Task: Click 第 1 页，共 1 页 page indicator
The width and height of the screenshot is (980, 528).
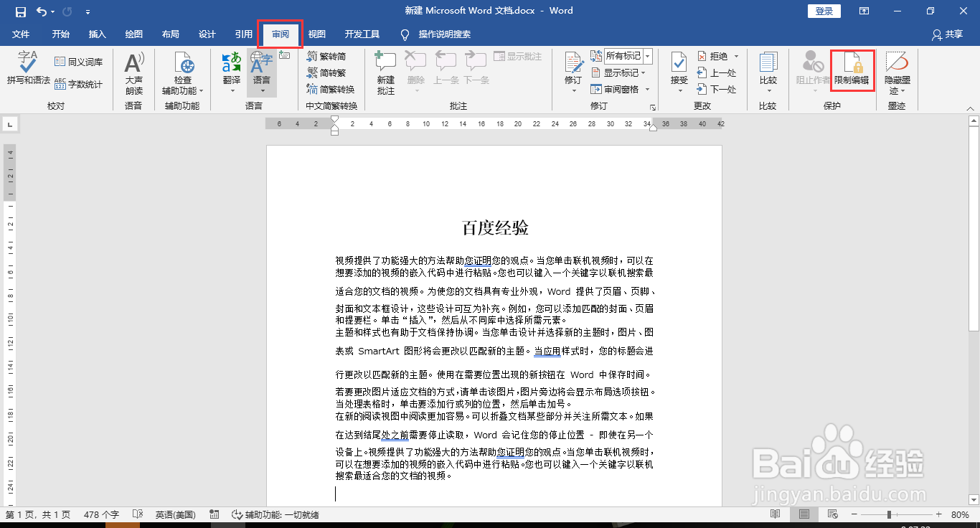Action: [x=38, y=514]
